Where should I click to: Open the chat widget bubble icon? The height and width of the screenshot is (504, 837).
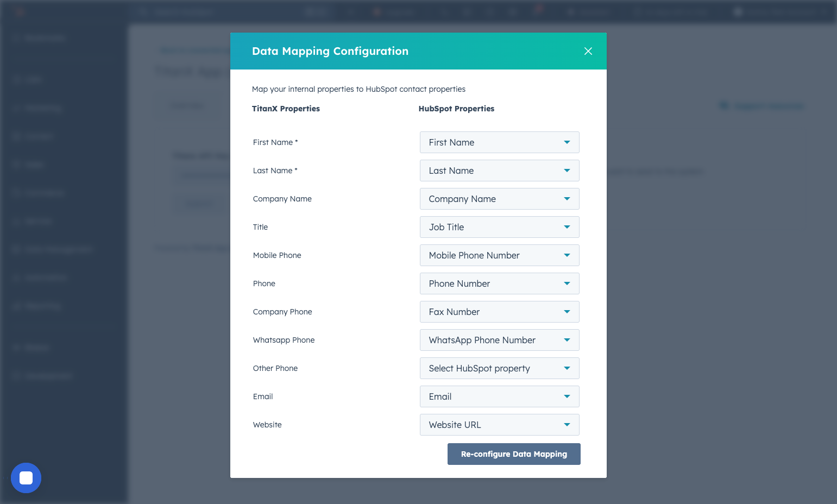[x=26, y=478]
